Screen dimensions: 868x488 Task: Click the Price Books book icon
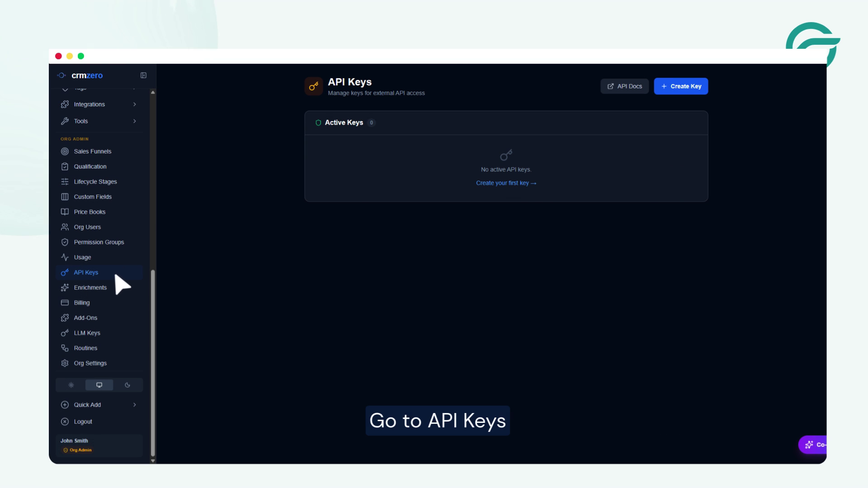click(65, 212)
